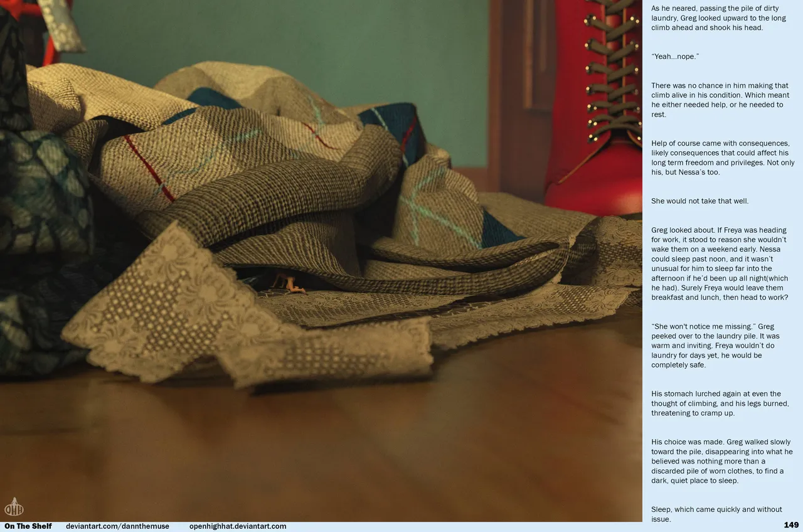The height and width of the screenshot is (532, 803).
Task: Select the paragraph starting "There was no chance"
Action: click(720, 100)
